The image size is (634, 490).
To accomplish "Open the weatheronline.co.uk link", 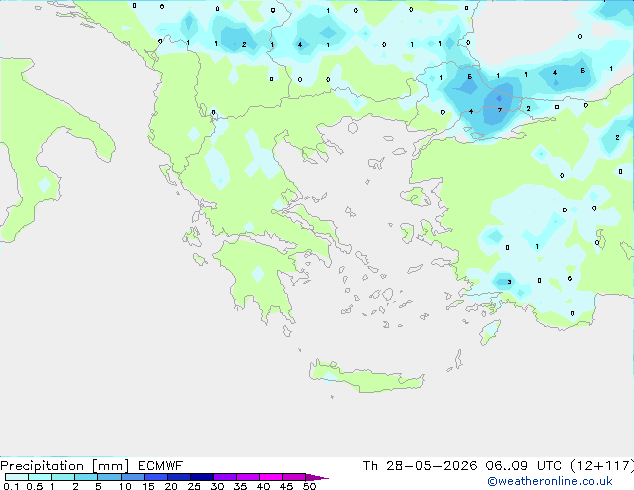I will (x=550, y=481).
